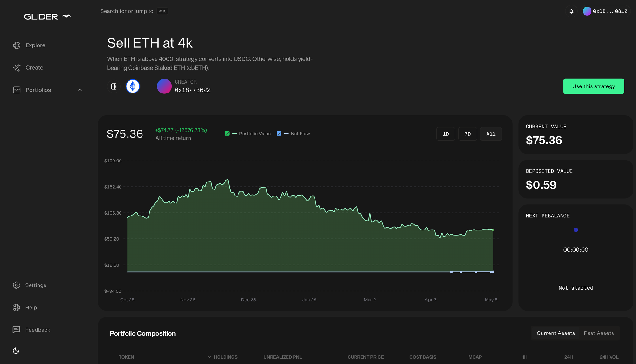The image size is (636, 364).
Task: Open Settings gear in sidebar
Action: 16,285
